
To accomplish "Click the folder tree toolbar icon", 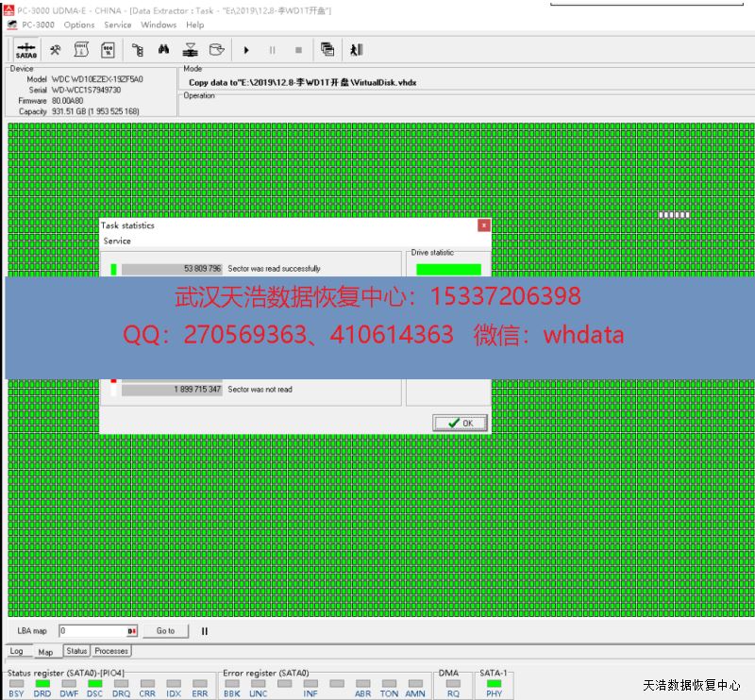I will [137, 50].
